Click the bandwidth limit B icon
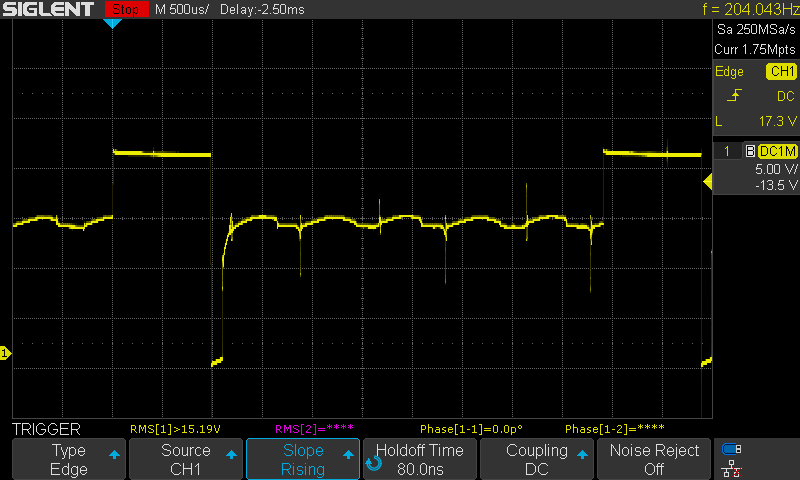Image resolution: width=800 pixels, height=480 pixels. (750, 151)
